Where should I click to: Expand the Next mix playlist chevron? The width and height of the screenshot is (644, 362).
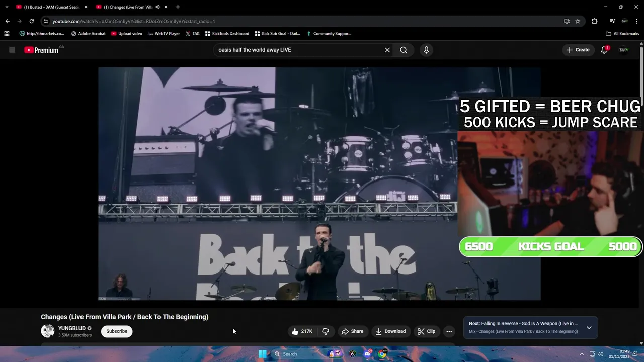(x=589, y=328)
